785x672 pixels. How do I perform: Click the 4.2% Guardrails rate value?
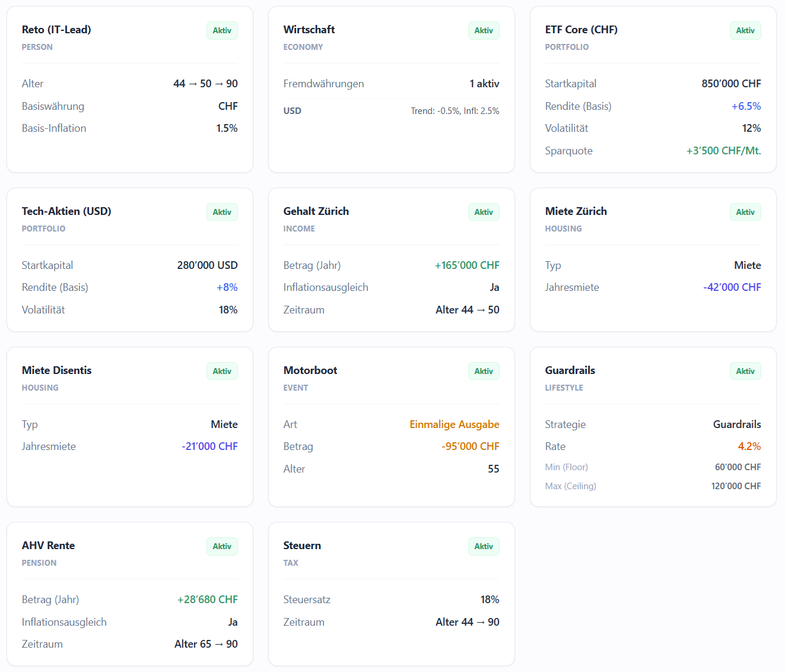click(749, 446)
